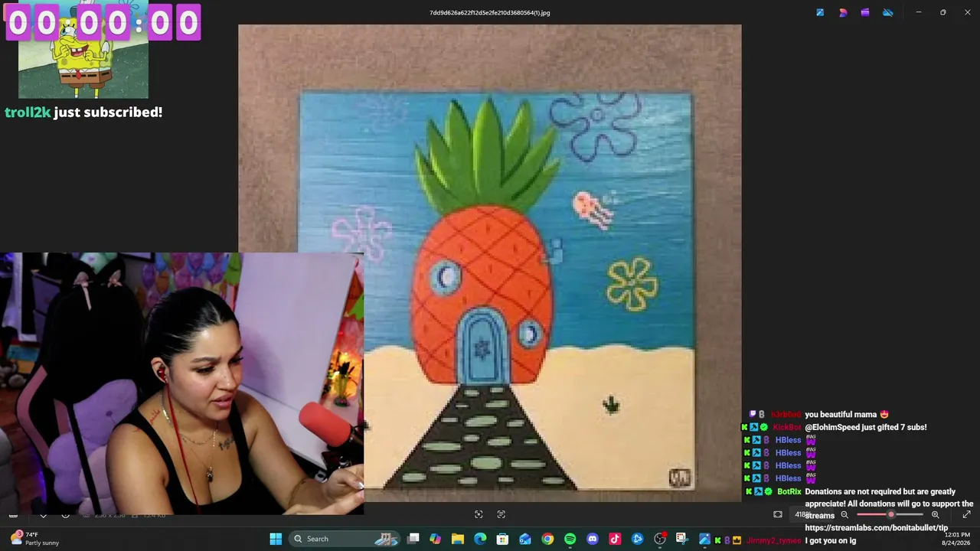Click the taskbar Search box

tap(345, 539)
